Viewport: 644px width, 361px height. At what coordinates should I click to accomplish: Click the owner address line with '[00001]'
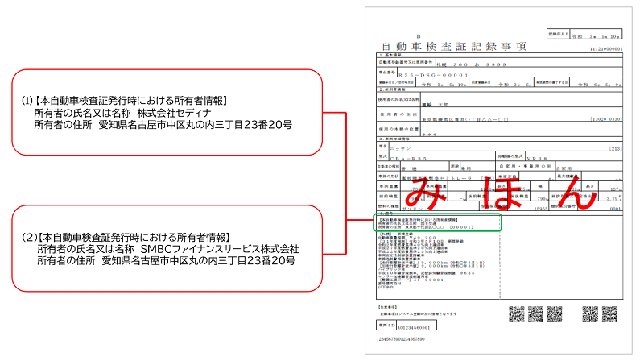point(426,227)
